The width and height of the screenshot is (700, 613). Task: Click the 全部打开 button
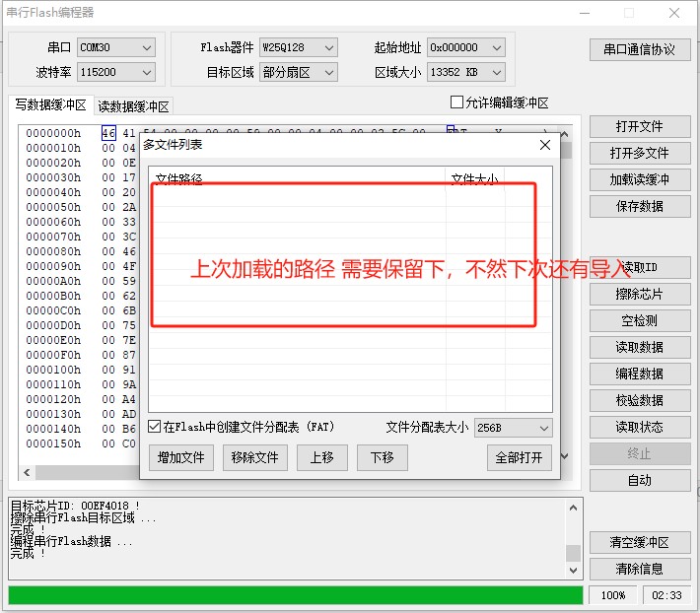pos(520,457)
